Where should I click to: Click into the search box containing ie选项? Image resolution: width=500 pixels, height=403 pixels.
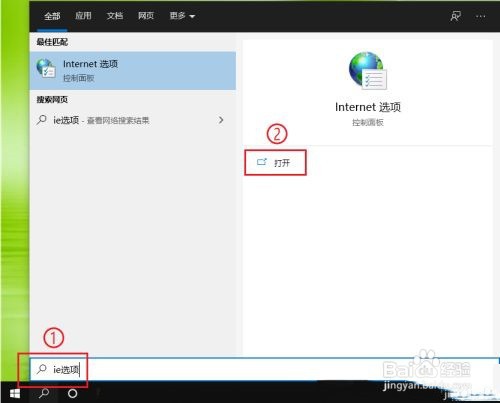click(265, 369)
